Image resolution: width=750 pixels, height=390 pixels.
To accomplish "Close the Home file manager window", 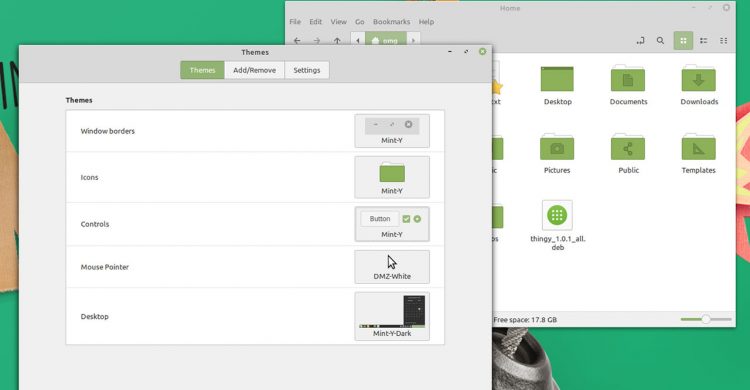I will click(726, 8).
